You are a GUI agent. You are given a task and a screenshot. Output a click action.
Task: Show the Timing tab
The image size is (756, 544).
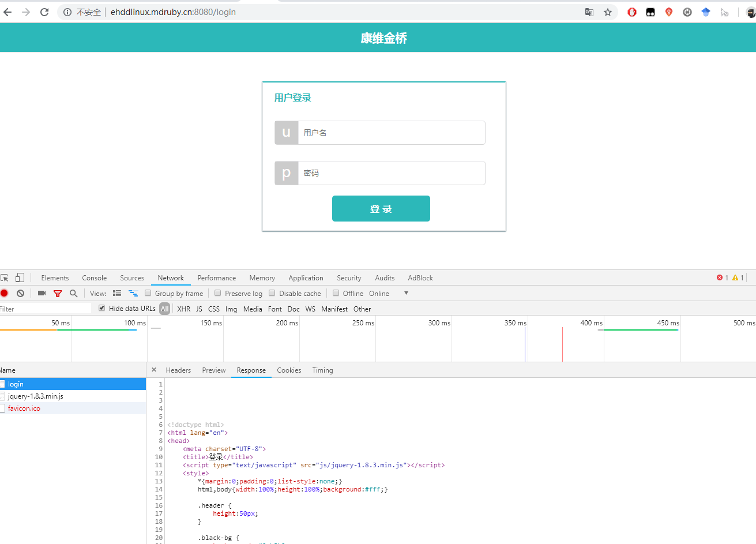(x=323, y=370)
